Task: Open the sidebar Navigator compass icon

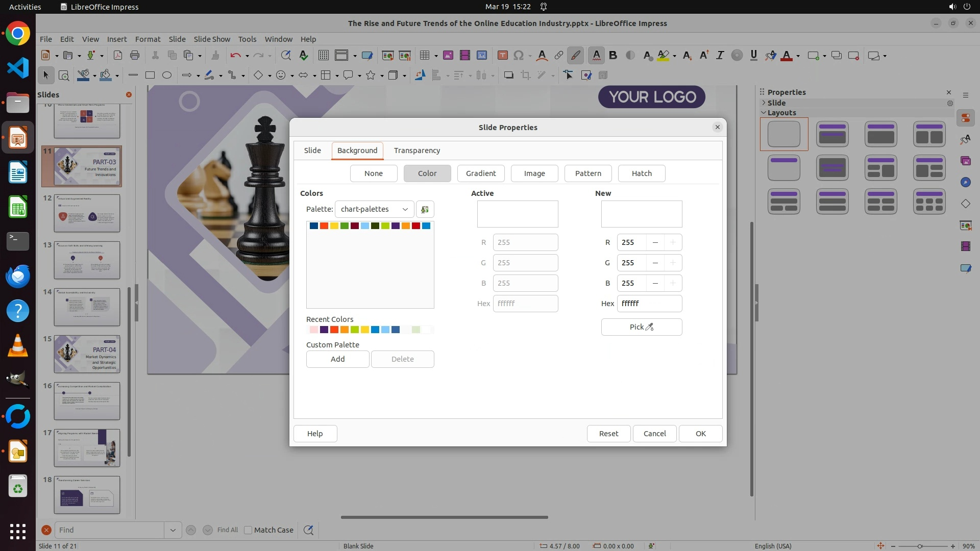Action: [965, 183]
